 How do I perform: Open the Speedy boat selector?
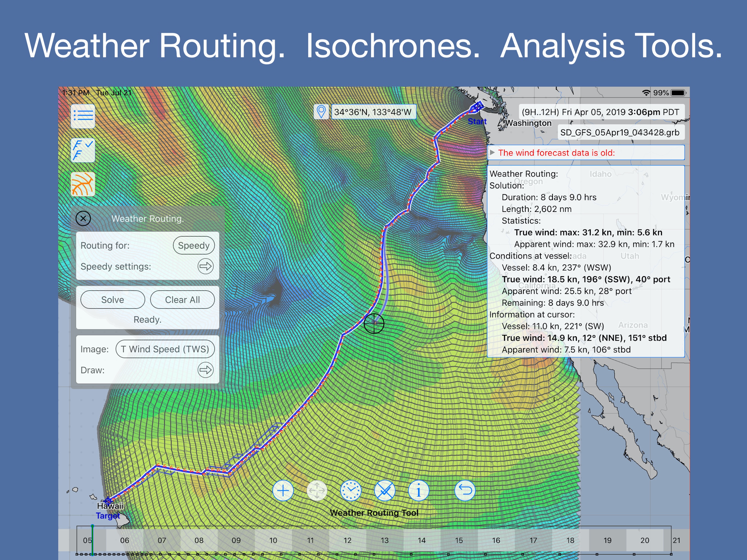tap(194, 246)
